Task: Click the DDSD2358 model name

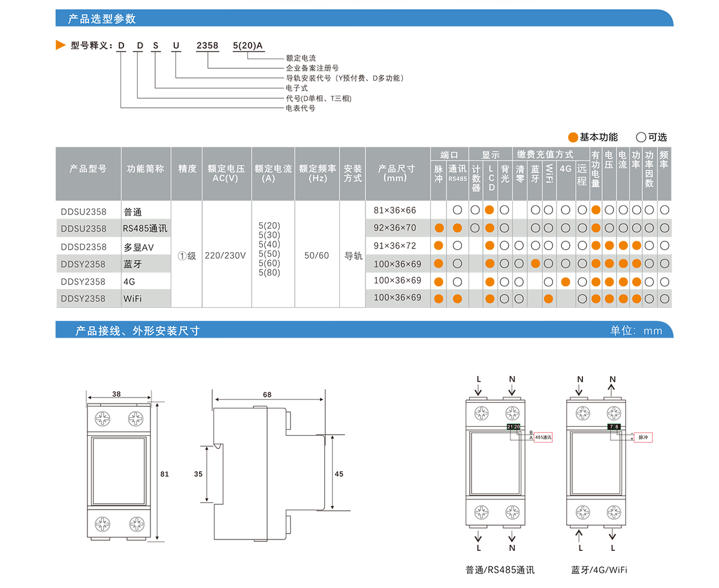Action: coord(84,247)
